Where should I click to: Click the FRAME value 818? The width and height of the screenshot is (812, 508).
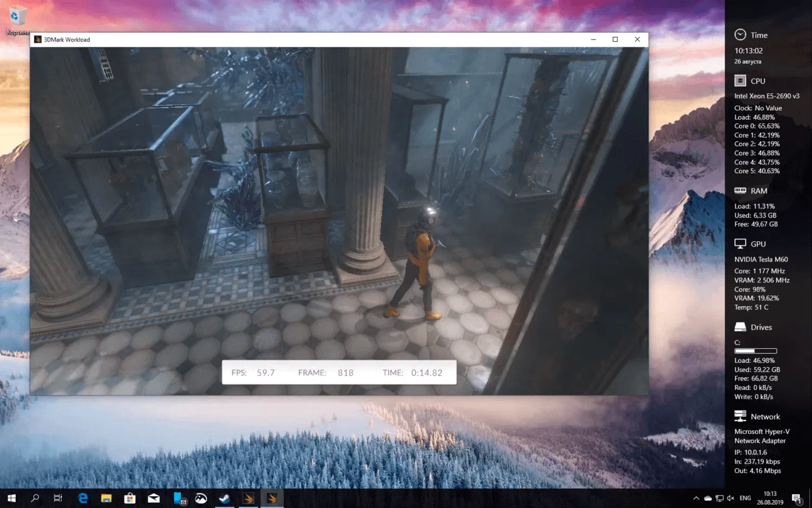coord(345,373)
